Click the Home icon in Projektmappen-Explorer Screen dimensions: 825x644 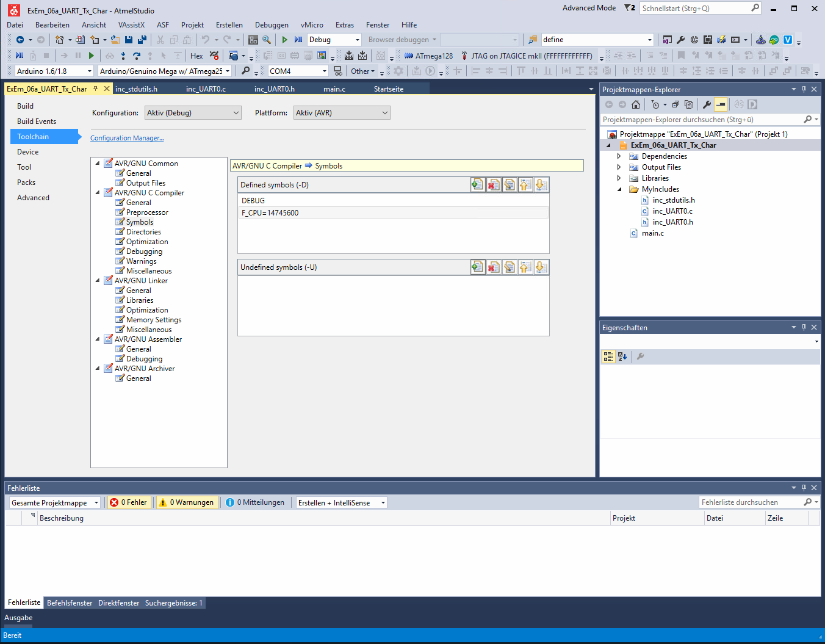636,104
